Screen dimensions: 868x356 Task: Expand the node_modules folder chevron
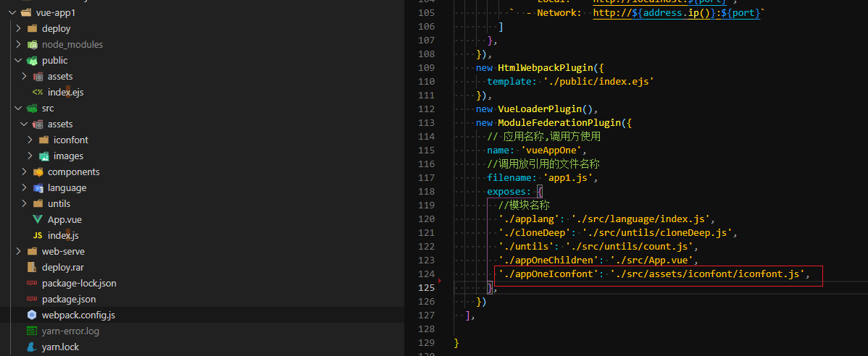point(18,45)
